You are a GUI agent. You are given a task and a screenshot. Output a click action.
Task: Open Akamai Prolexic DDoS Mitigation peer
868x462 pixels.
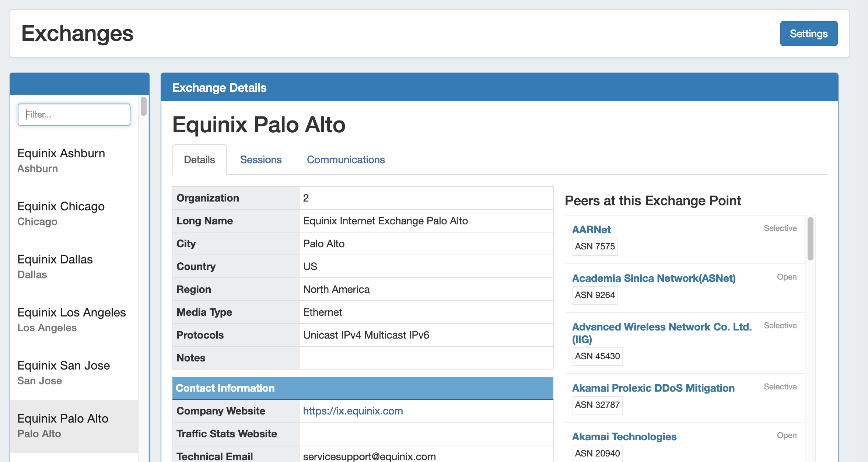click(653, 388)
